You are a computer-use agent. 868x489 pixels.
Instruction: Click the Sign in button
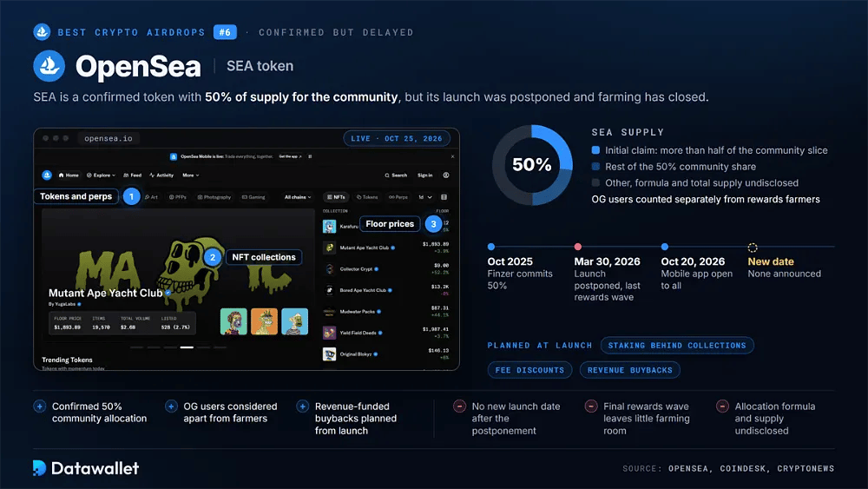tap(425, 175)
